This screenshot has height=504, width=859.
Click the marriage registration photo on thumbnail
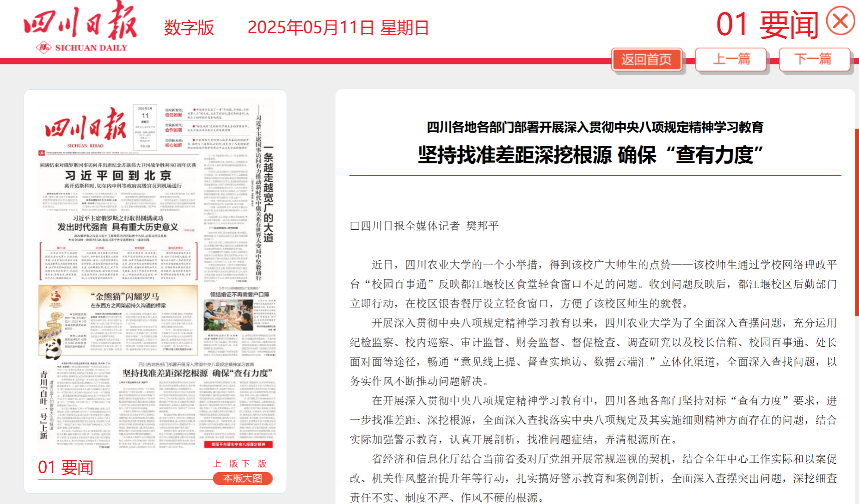(x=228, y=314)
